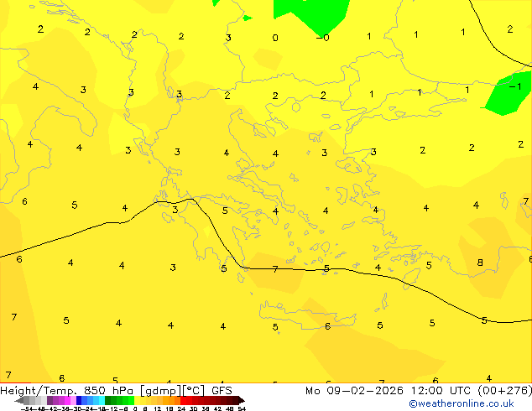Image resolution: width=532 pixels, height=411 pixels.
Task: Select the '(00+276)' forecast offset text
Action: [505, 391]
